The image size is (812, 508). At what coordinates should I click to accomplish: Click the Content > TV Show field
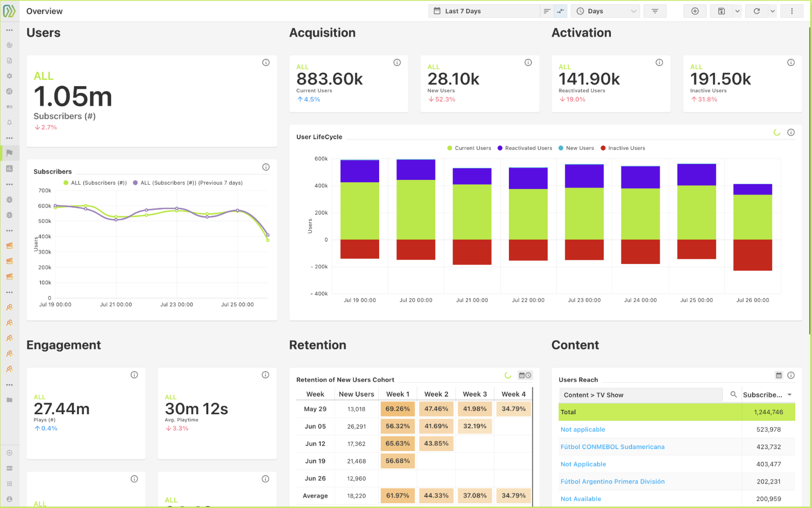pyautogui.click(x=641, y=395)
